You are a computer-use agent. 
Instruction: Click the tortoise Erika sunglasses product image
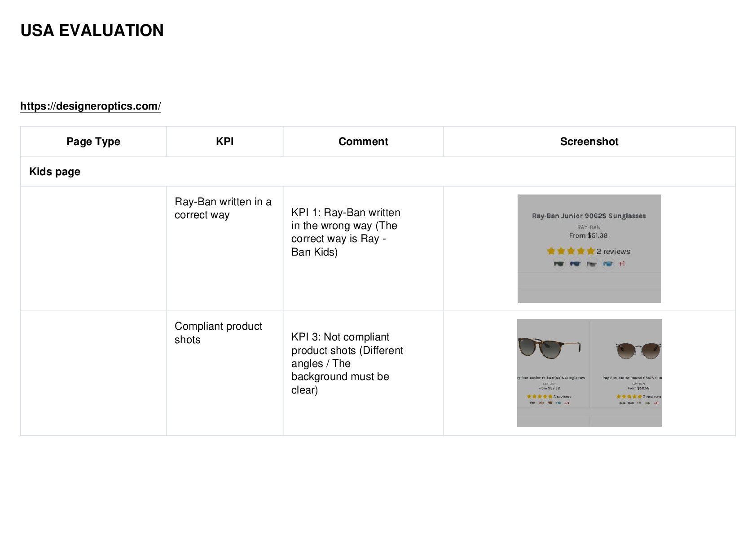pos(549,349)
